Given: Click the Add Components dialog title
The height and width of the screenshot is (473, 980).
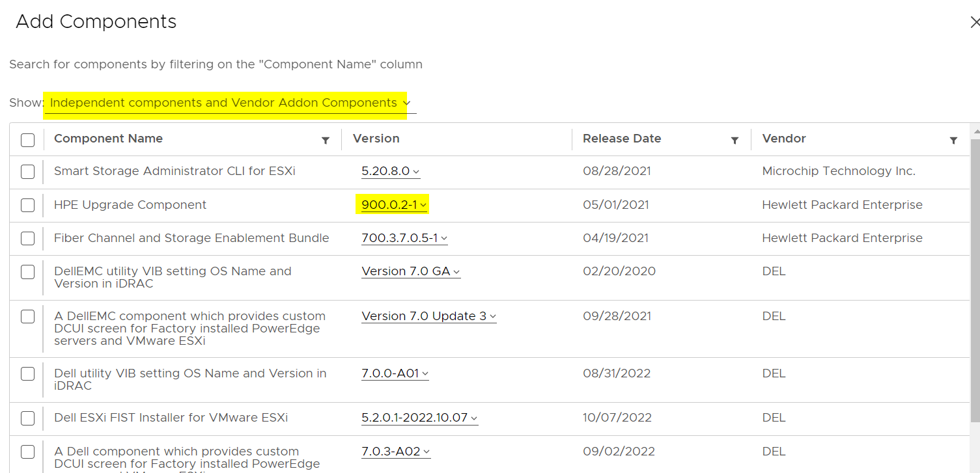Looking at the screenshot, I should 96,21.
